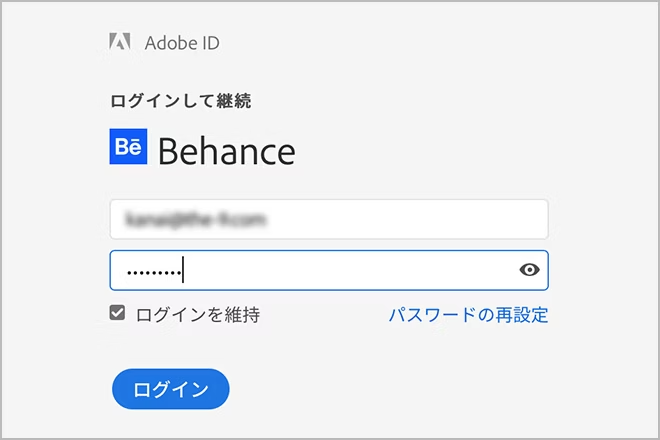Click the Adobe ID header text

(182, 43)
